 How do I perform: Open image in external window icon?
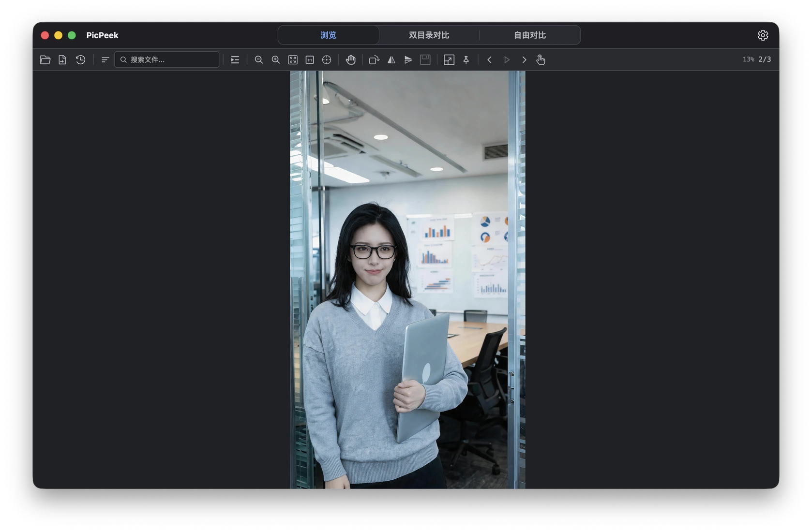tap(449, 59)
